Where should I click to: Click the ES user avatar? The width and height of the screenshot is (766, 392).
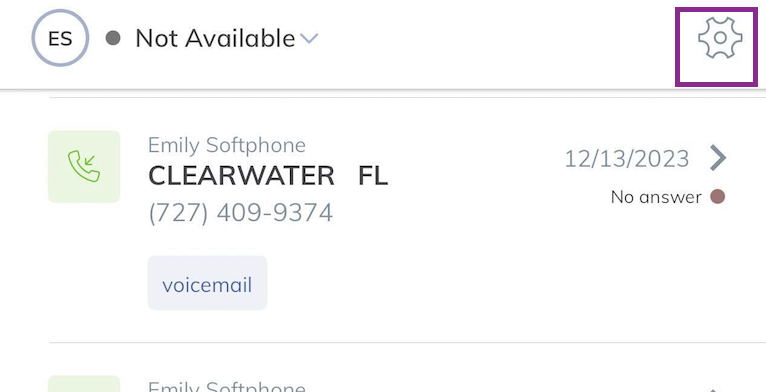(60, 38)
